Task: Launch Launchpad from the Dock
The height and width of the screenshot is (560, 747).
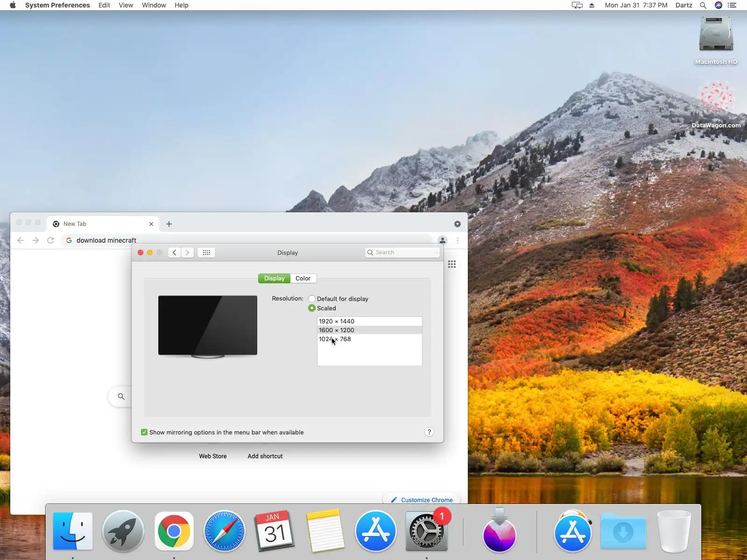Action: pyautogui.click(x=123, y=531)
